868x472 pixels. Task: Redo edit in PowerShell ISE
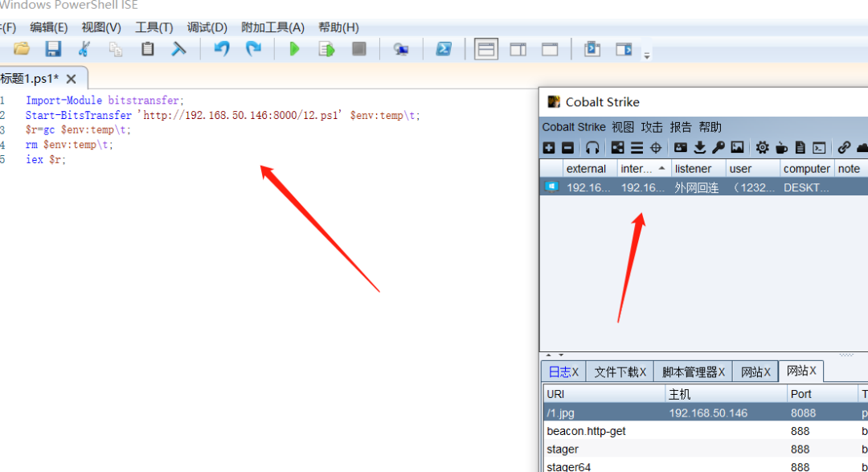tap(253, 49)
